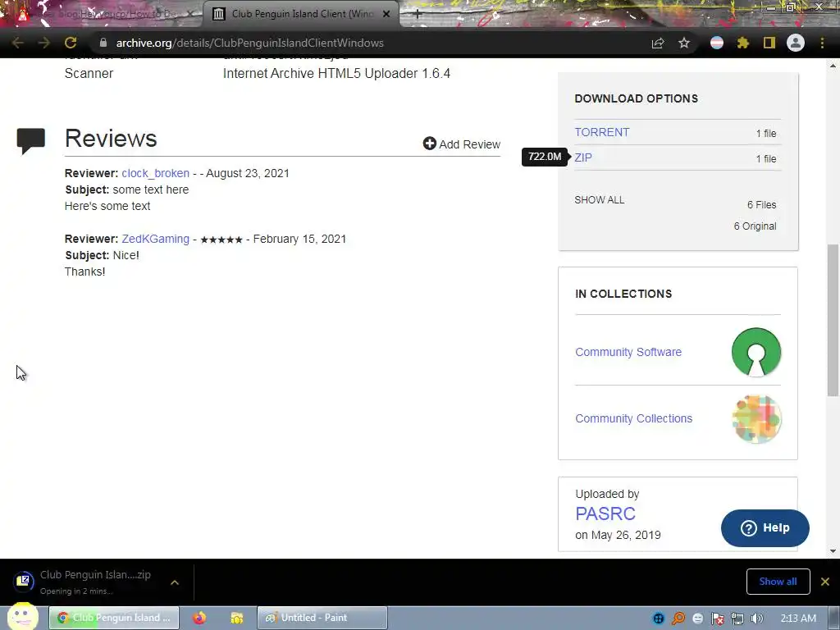Screen dimensions: 840x630
Task: Close the Club Penguin Island Client tab
Action: 386,14
